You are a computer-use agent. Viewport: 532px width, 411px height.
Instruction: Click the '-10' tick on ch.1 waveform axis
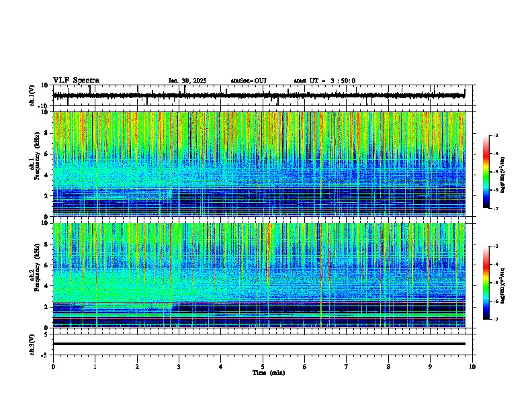(x=44, y=106)
